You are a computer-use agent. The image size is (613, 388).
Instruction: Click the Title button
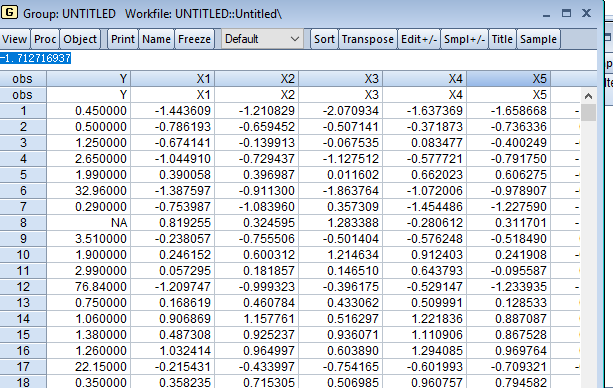[502, 39]
